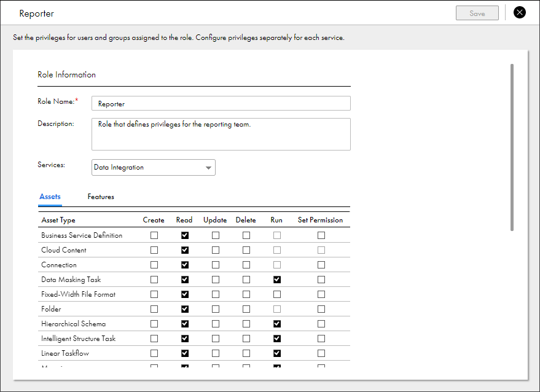Uncheck Run for Data Masking Task
The image size is (540, 392).
(277, 280)
